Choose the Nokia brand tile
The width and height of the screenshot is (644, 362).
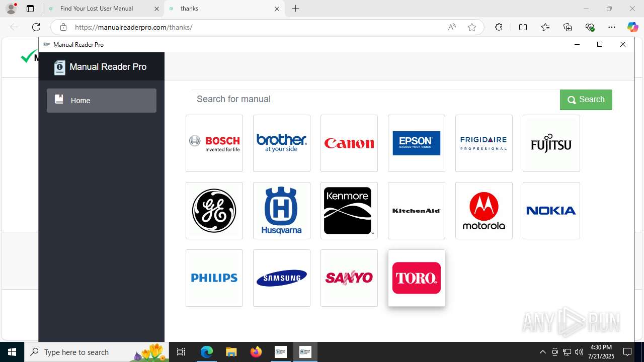tap(551, 211)
